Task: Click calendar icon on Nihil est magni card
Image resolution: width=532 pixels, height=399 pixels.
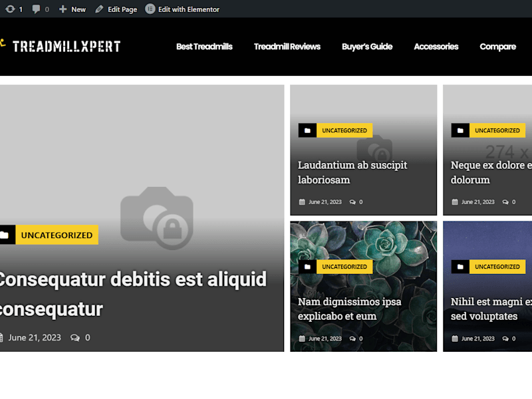Action: tap(455, 338)
